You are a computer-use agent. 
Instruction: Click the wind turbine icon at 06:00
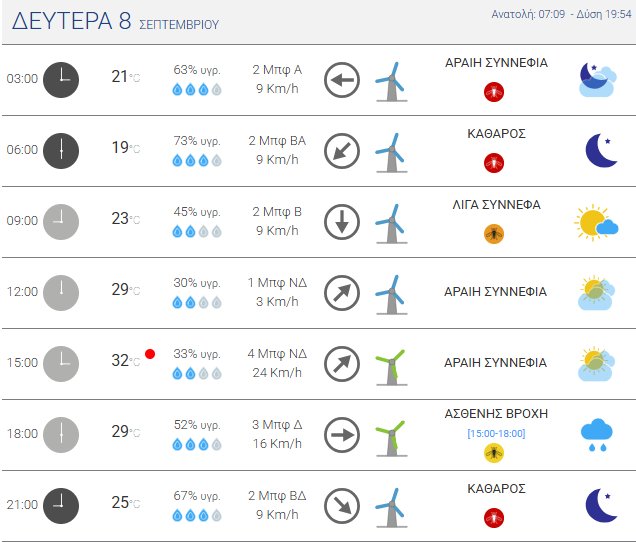coord(389,151)
